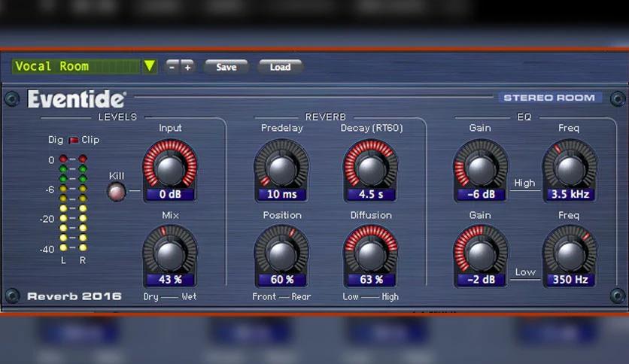Click the Dry label under Mix knob
Screen dimensions: 629x364
coord(150,297)
